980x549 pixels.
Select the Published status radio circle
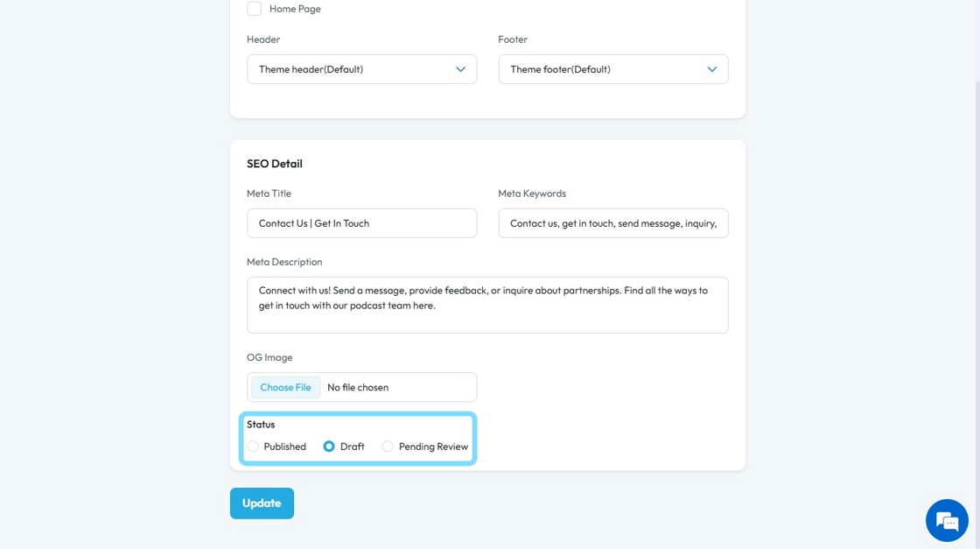tap(253, 447)
